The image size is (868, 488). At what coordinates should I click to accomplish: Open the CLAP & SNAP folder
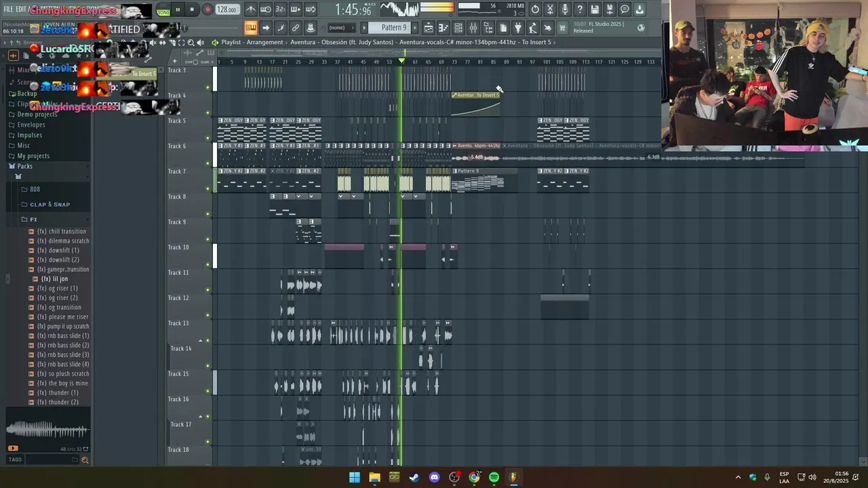click(x=50, y=204)
